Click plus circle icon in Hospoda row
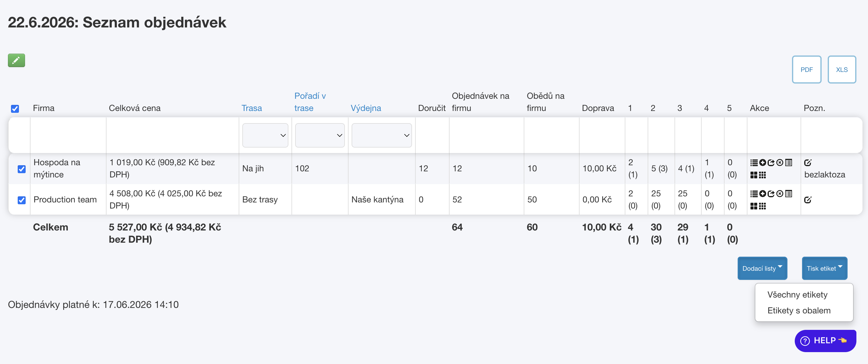This screenshot has height=364, width=868. click(762, 162)
